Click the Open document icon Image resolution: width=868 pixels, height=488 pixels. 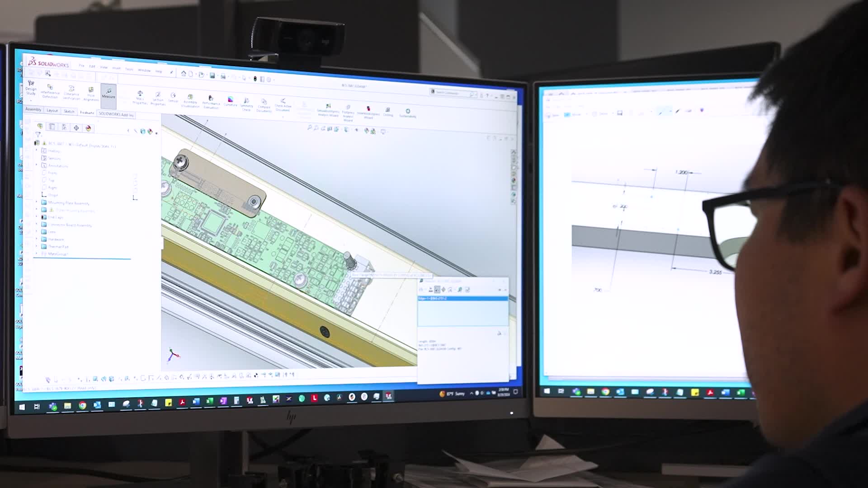tap(202, 75)
